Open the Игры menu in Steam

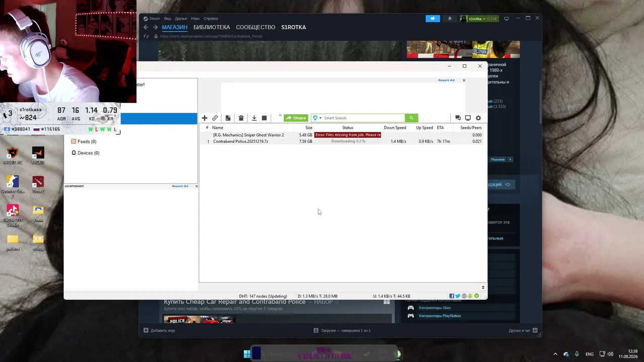[195, 19]
